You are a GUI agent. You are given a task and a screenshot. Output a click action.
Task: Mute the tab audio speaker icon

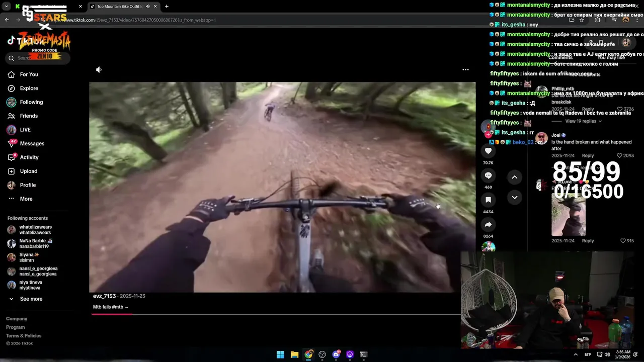[x=147, y=7]
